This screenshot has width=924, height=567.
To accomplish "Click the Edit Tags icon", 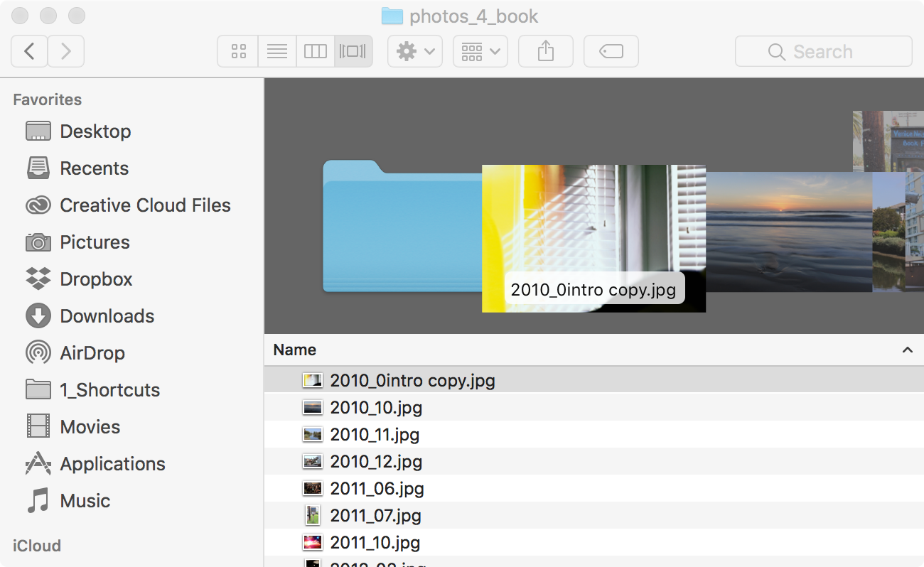I will pyautogui.click(x=611, y=51).
